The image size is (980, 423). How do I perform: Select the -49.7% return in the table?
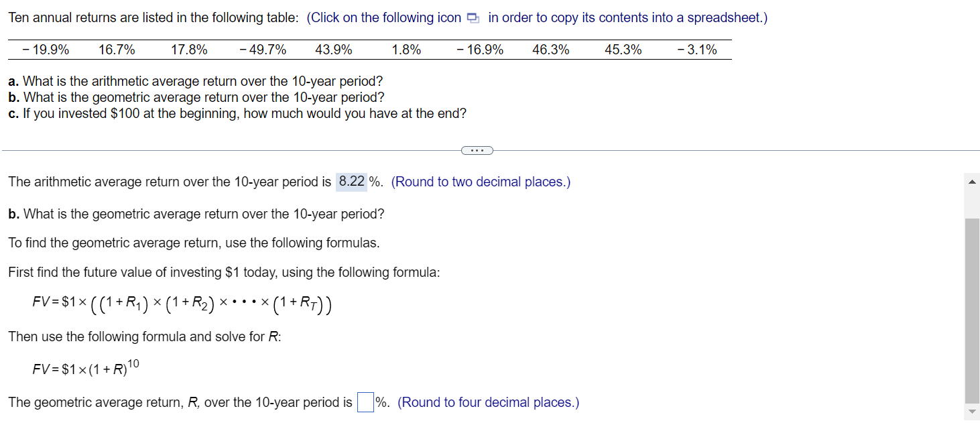263,49
